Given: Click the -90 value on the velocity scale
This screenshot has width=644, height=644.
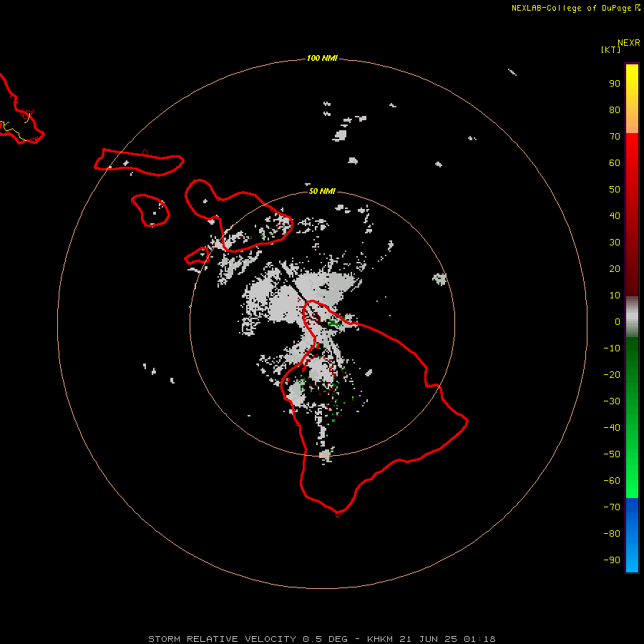Looking at the screenshot, I should coord(612,560).
